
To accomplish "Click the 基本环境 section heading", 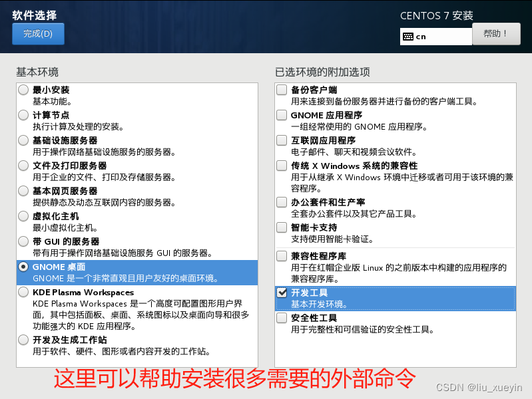I will [x=37, y=72].
